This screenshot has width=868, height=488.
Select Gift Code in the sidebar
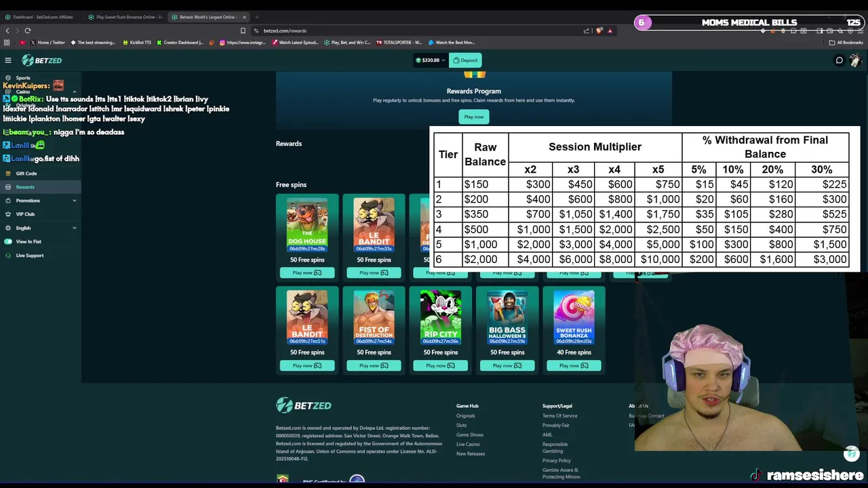tap(41, 174)
